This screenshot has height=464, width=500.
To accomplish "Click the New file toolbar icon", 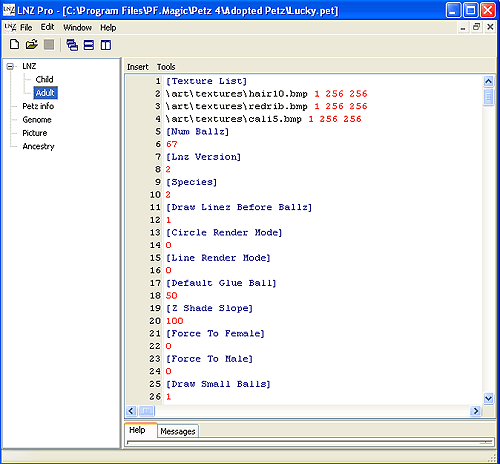I will [x=14, y=44].
